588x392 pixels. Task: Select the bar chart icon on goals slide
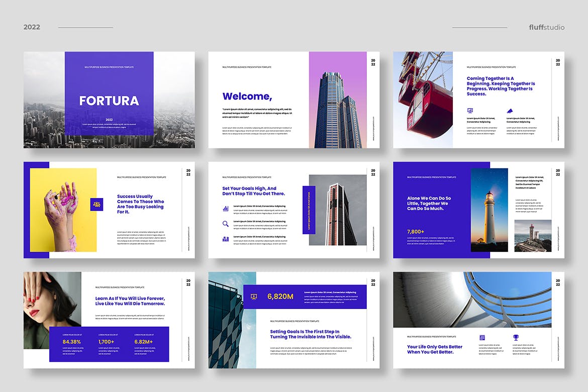pos(226,209)
